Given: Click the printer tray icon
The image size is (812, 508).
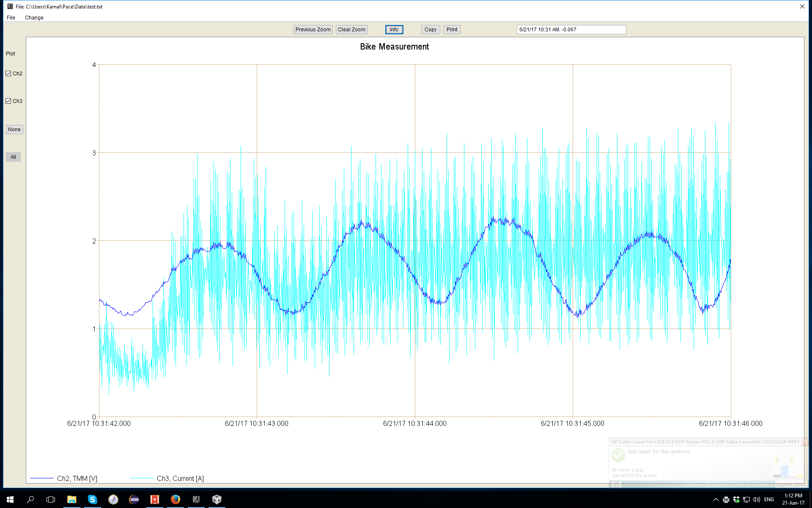Looking at the screenshot, I should coord(726,500).
